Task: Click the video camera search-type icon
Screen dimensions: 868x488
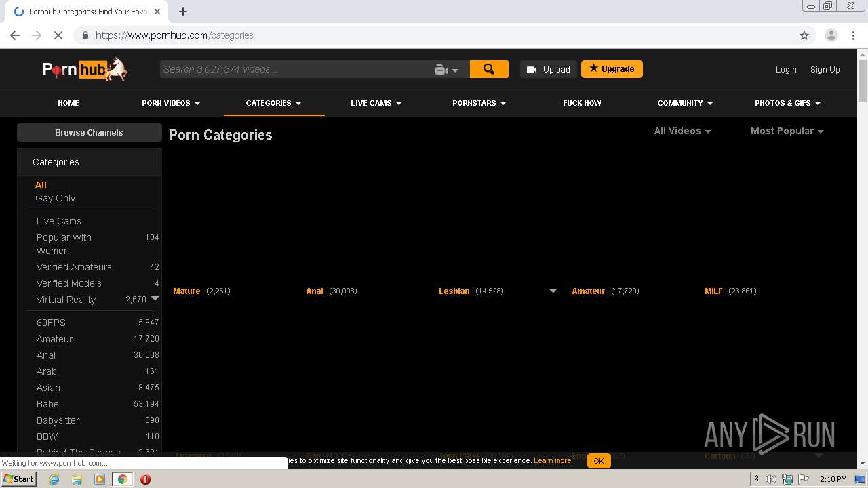Action: click(x=441, y=69)
